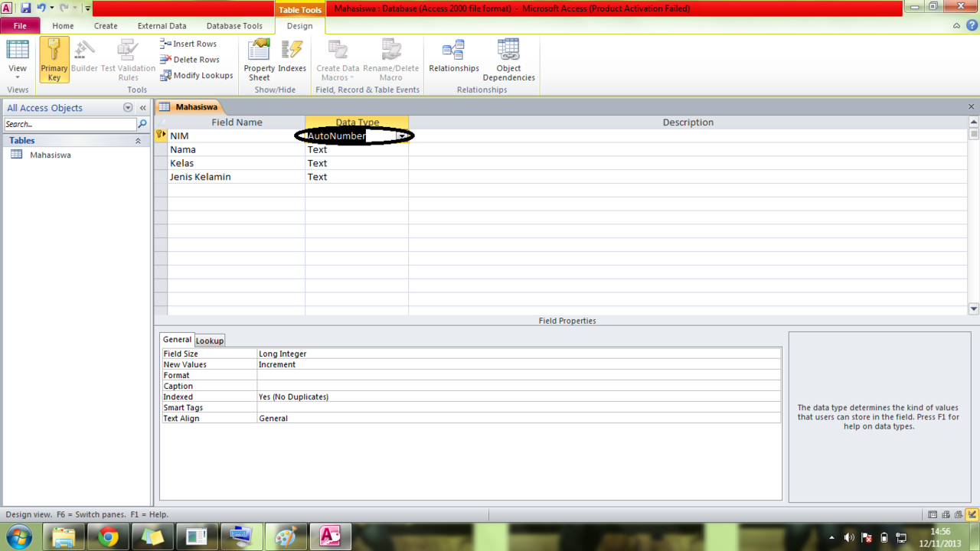This screenshot has height=551, width=980.
Task: Save using the Quick Access floppy icon
Action: [x=25, y=8]
